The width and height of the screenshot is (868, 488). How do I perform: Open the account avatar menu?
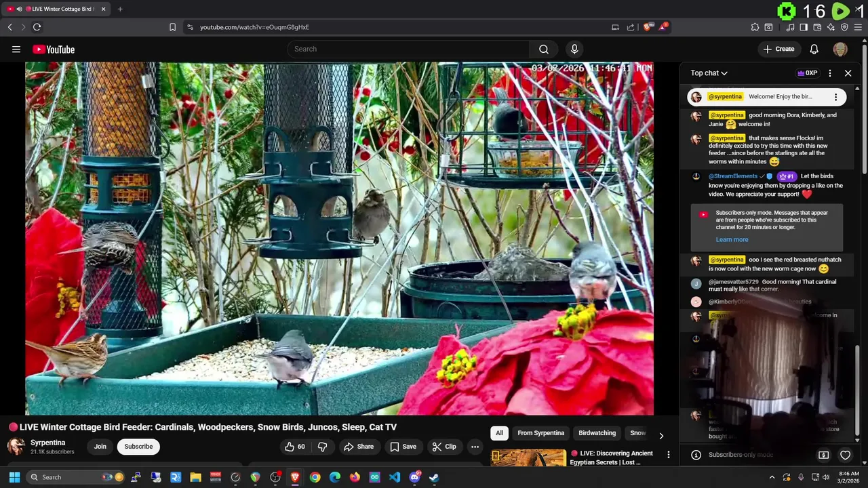pos(840,49)
